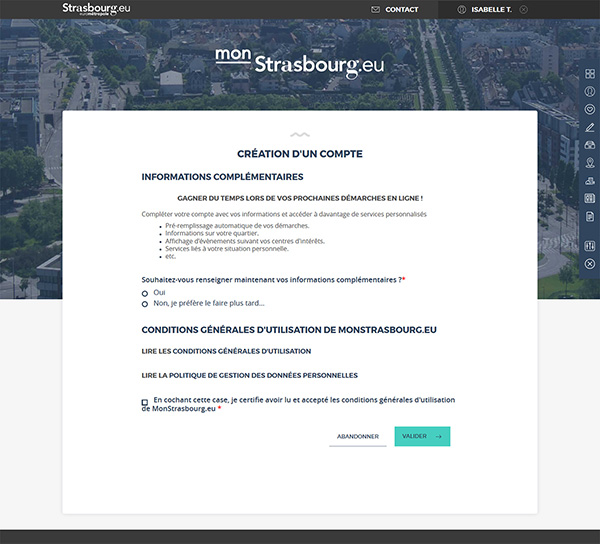Click "Pré-remplissage automatique de vos démarches" bullet
600x544 pixels.
(237, 226)
